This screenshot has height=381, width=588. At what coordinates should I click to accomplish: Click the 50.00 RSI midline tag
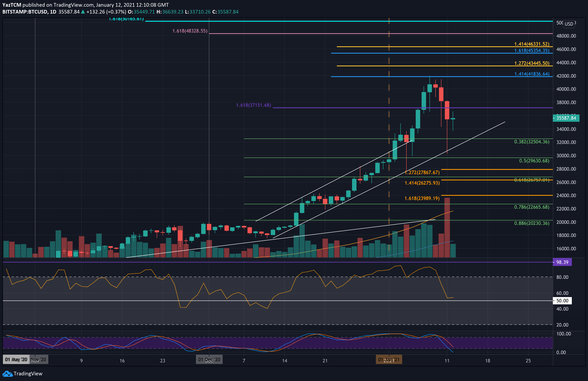562,301
